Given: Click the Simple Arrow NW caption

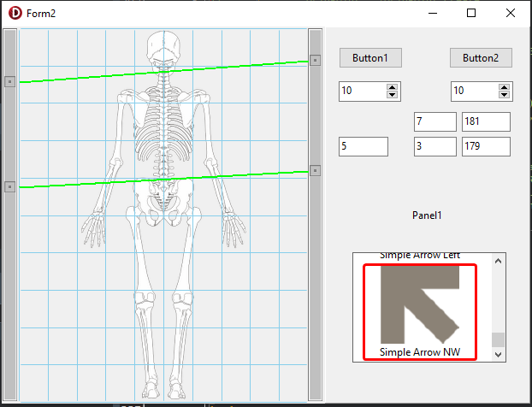Looking at the screenshot, I should click(420, 352).
